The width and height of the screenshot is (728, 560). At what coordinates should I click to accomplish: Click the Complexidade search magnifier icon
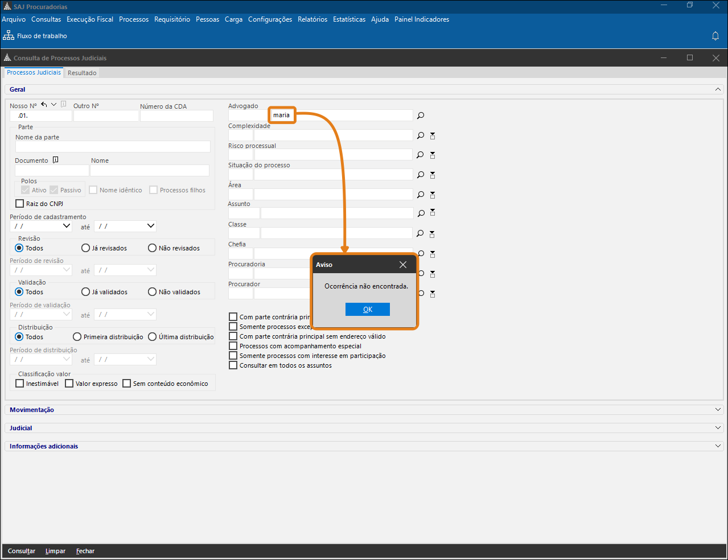[x=421, y=135]
